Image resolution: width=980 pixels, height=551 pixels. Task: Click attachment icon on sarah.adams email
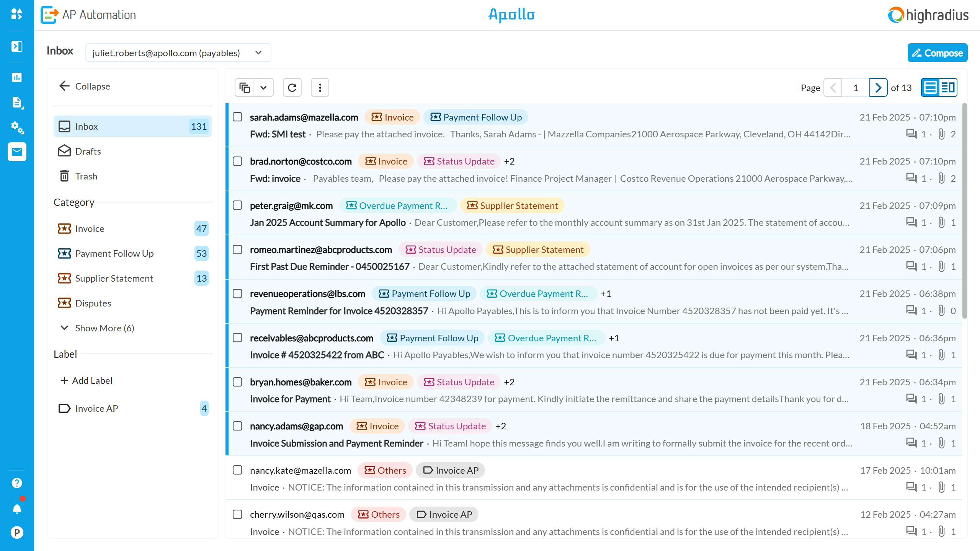coord(942,134)
